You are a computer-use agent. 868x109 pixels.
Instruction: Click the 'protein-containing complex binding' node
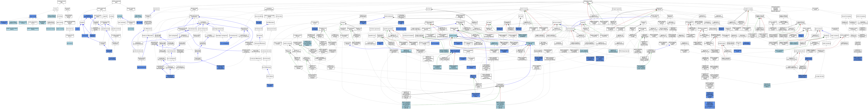coord(52,16)
